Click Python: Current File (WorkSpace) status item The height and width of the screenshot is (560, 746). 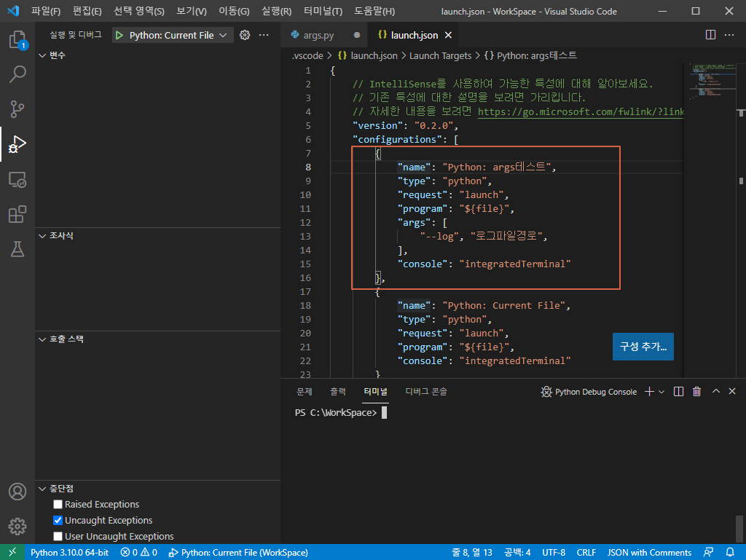[x=238, y=553]
